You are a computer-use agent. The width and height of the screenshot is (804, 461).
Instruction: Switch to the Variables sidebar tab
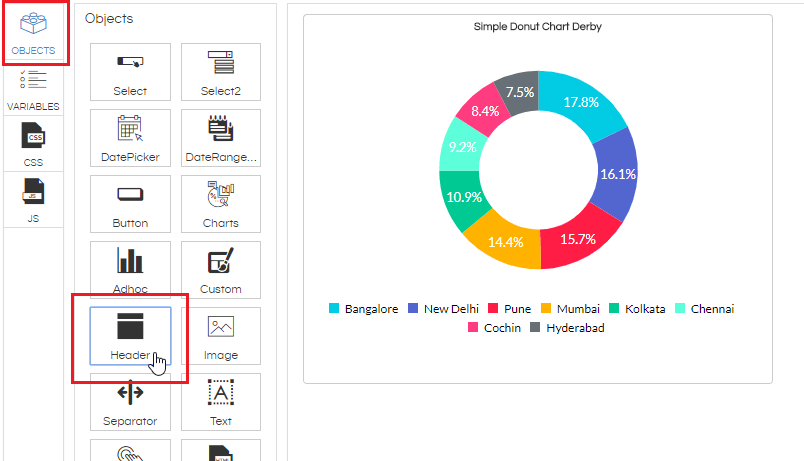tap(33, 90)
